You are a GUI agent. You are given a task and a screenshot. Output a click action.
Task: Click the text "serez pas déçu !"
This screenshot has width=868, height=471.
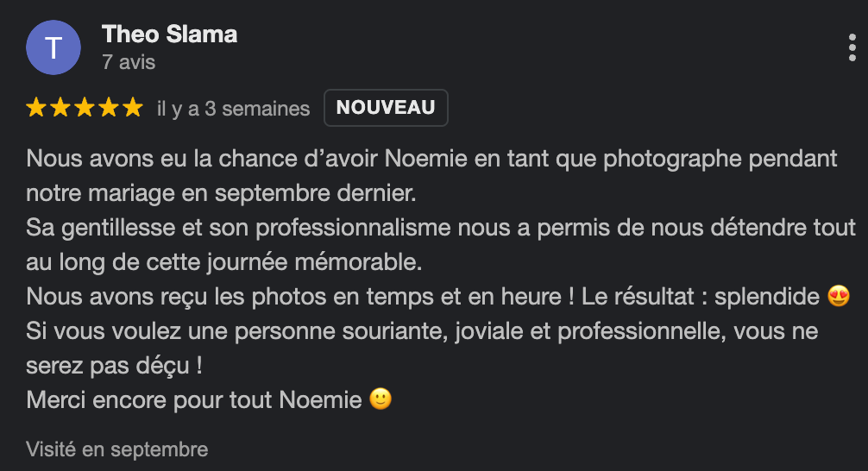(x=115, y=366)
